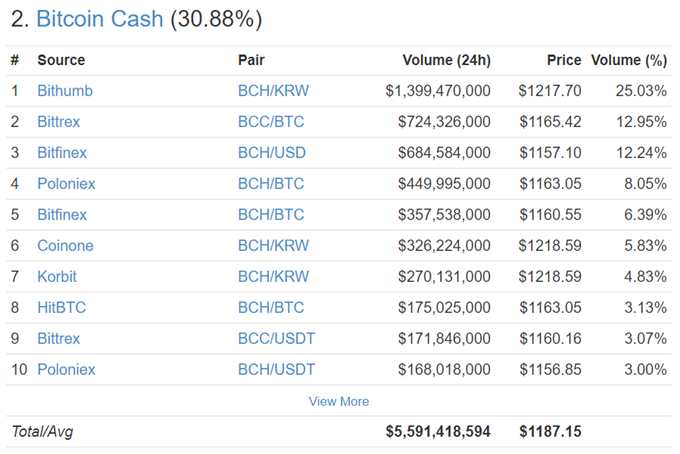Open Bitfinex source in row 5

62,215
